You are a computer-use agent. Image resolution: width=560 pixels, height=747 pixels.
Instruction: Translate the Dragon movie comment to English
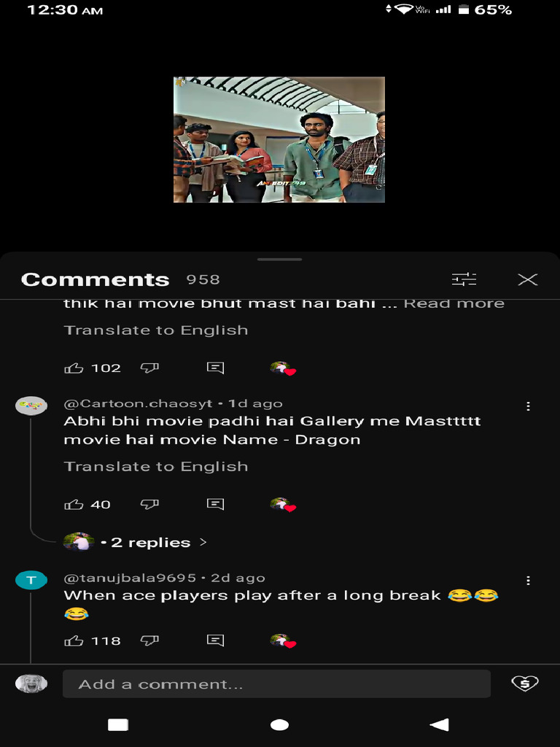tap(156, 466)
